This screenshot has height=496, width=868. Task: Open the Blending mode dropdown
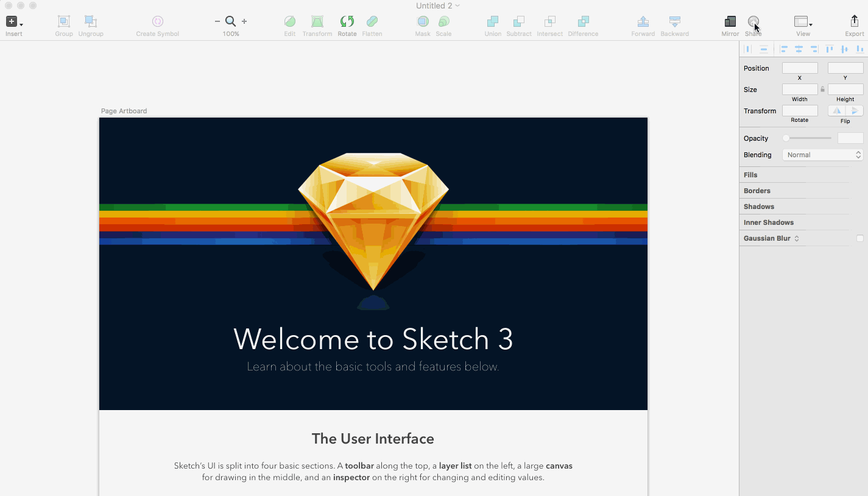point(823,155)
